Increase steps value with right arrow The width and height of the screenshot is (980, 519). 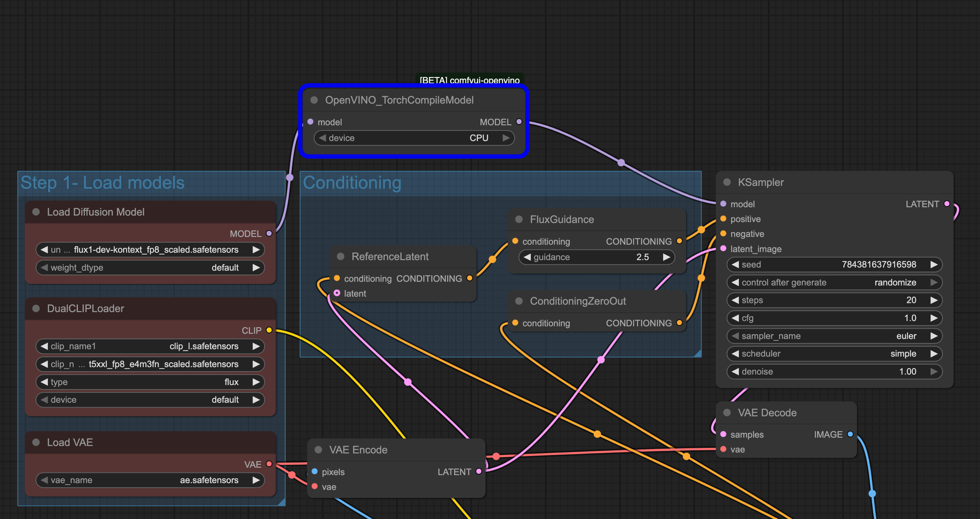934,300
